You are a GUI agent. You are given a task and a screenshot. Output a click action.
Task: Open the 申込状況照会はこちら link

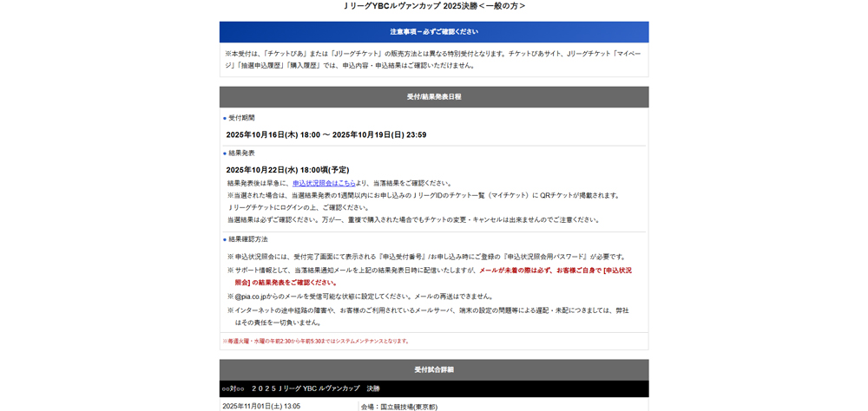(x=324, y=183)
